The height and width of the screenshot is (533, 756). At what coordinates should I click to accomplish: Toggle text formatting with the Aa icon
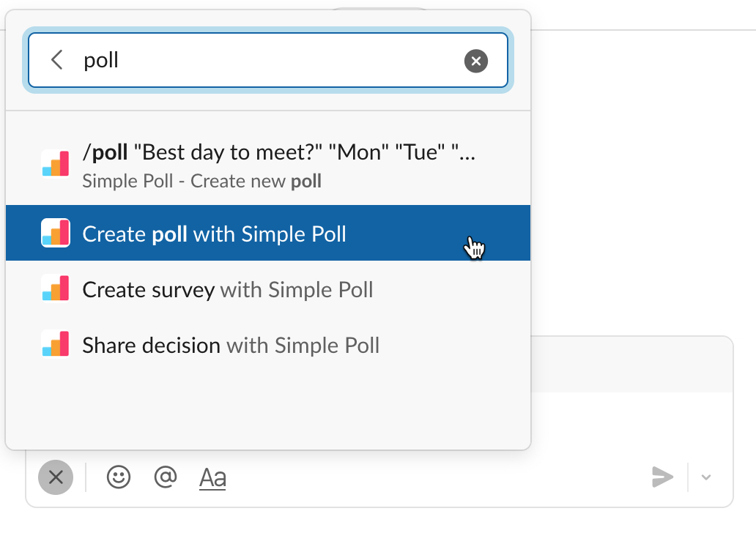coord(212,477)
